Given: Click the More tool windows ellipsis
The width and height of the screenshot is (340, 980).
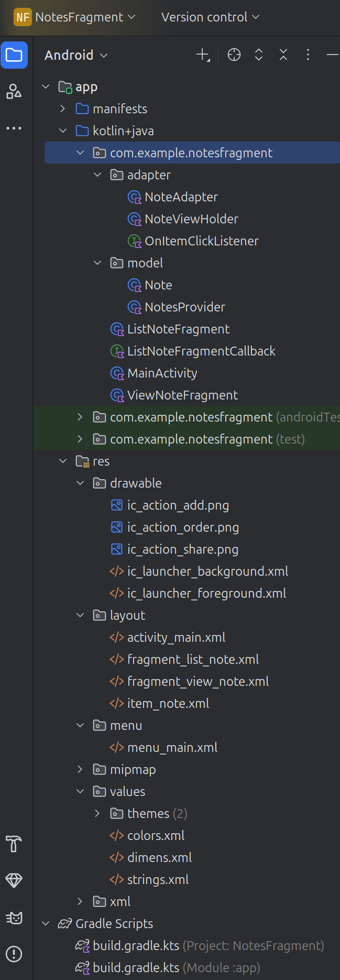Looking at the screenshot, I should tap(14, 128).
